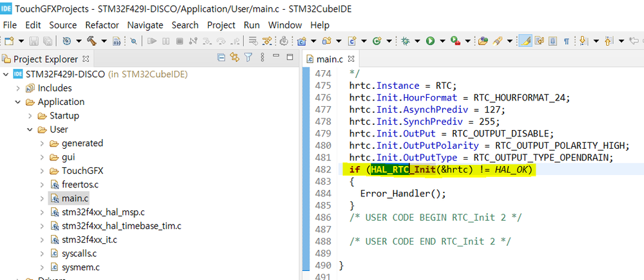
Task: Select syscalls.c file
Action: click(79, 254)
